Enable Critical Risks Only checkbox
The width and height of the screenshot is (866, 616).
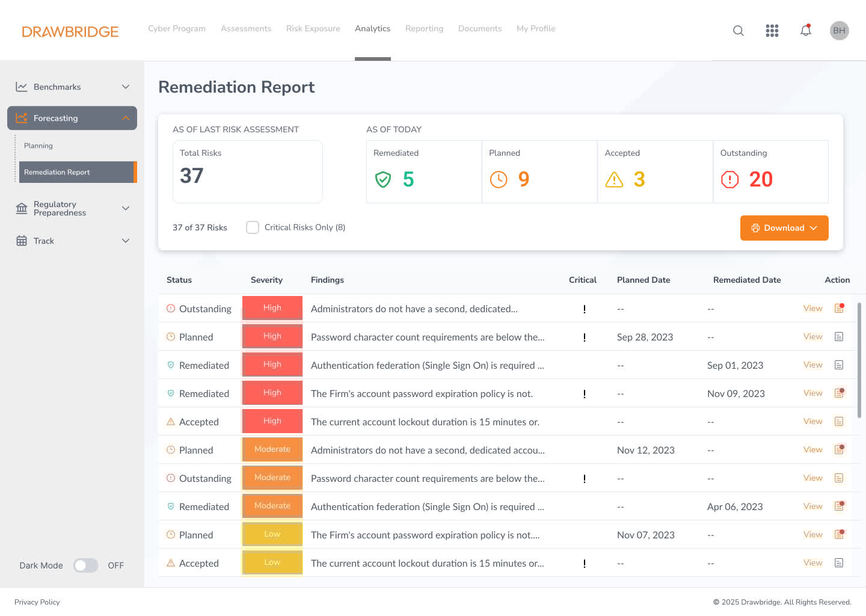coord(253,227)
